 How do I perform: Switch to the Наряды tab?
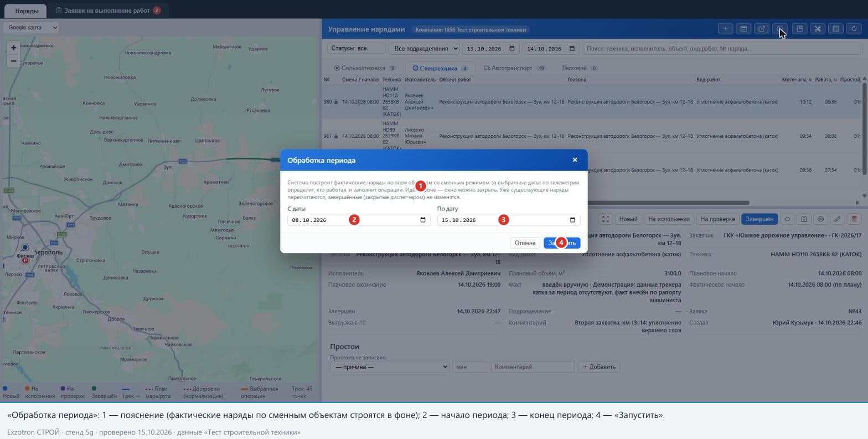click(27, 11)
